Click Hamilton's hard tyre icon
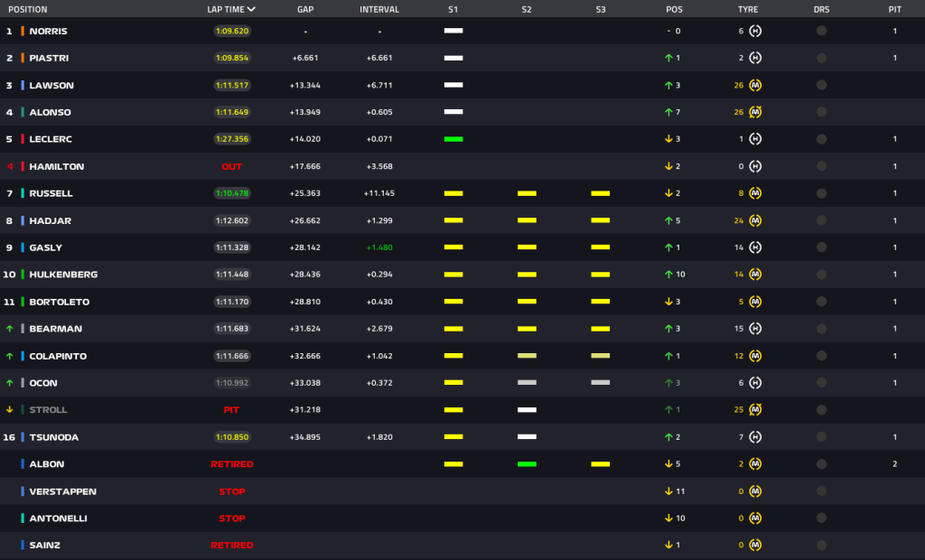The image size is (925, 560). [755, 166]
